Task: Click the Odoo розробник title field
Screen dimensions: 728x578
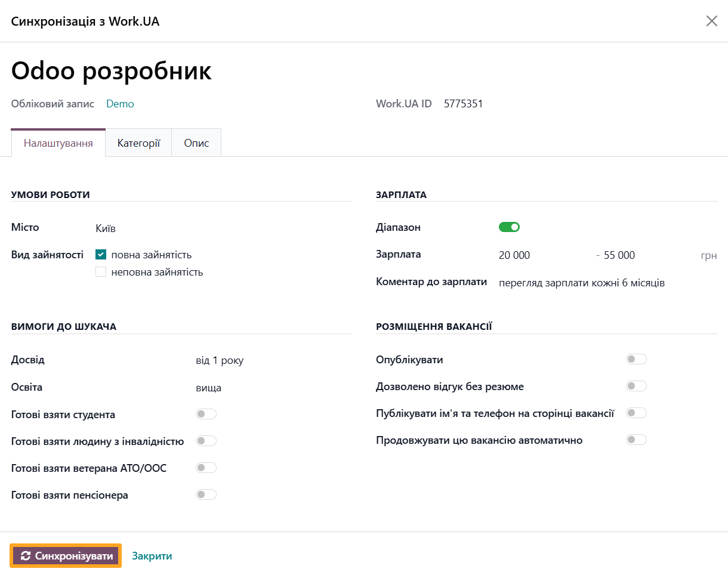Action: coord(112,70)
